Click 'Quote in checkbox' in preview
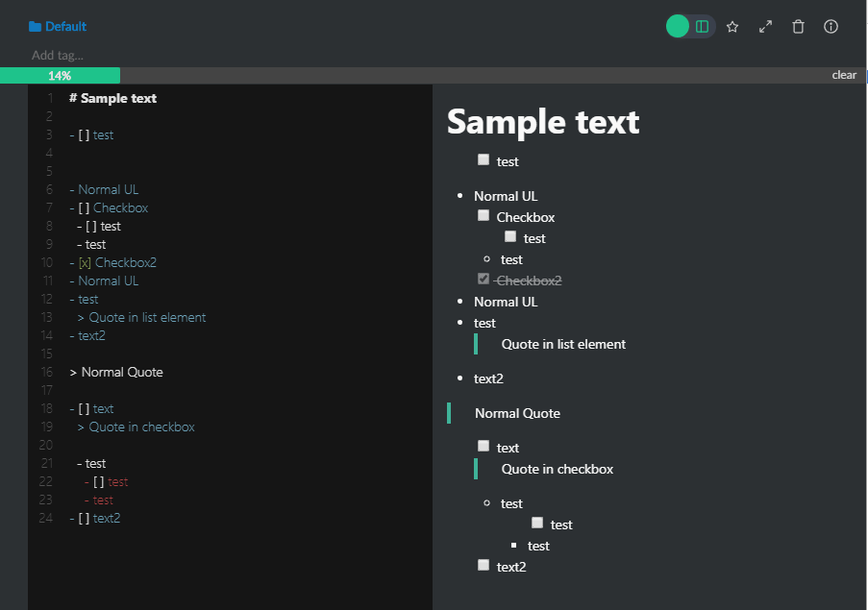868x610 pixels. point(558,469)
